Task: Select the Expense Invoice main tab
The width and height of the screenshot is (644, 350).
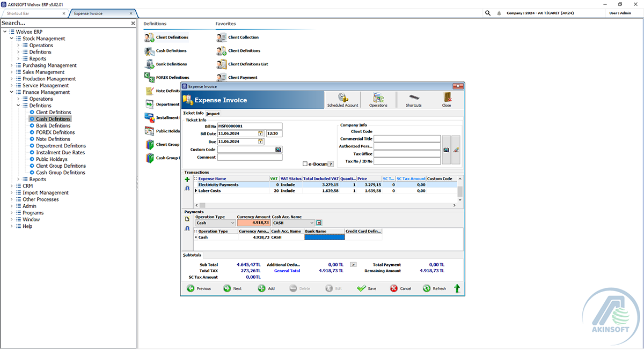Action: [102, 13]
